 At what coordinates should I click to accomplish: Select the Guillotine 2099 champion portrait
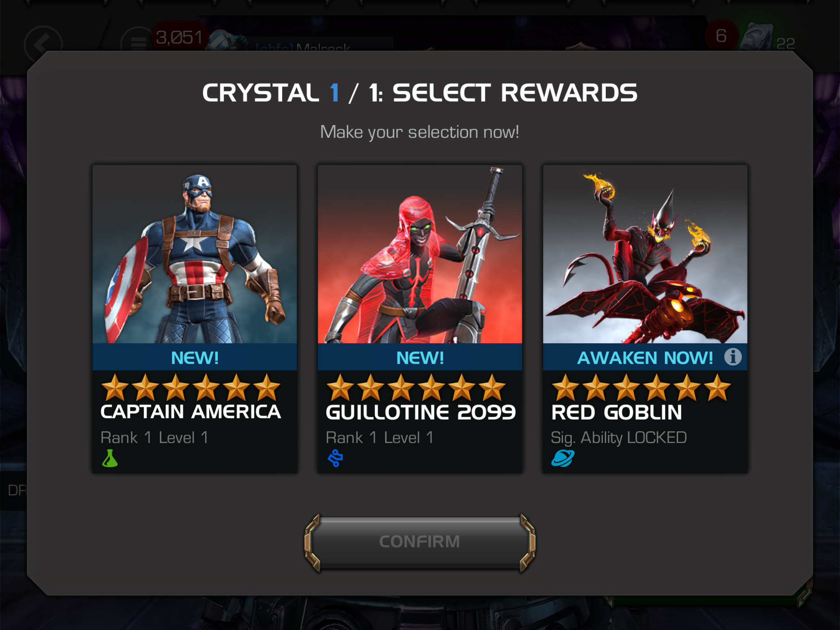click(420, 254)
